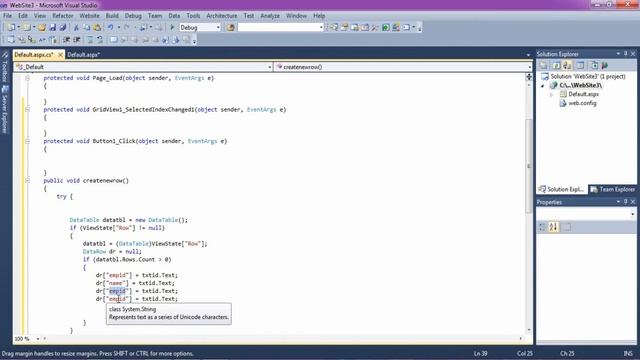
Task: Click the Decrease Indent toolbar icon
Action: [67, 40]
